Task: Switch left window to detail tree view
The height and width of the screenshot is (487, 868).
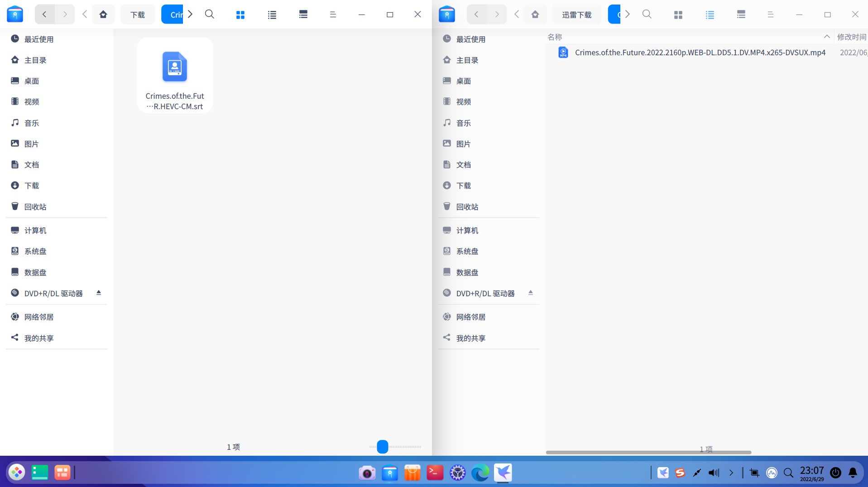Action: (303, 15)
